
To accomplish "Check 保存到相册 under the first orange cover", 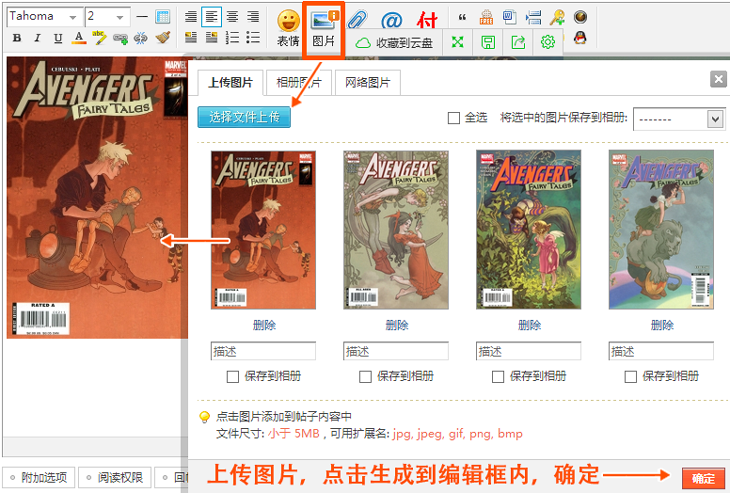I will pos(233,376).
